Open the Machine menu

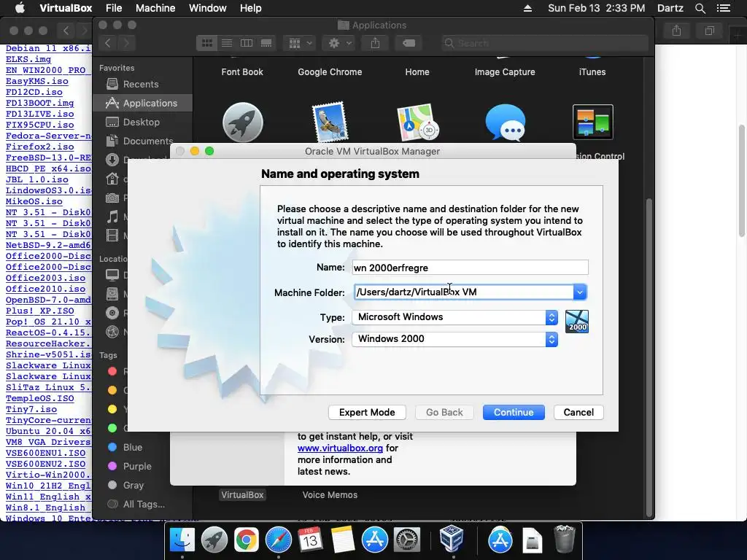point(155,8)
